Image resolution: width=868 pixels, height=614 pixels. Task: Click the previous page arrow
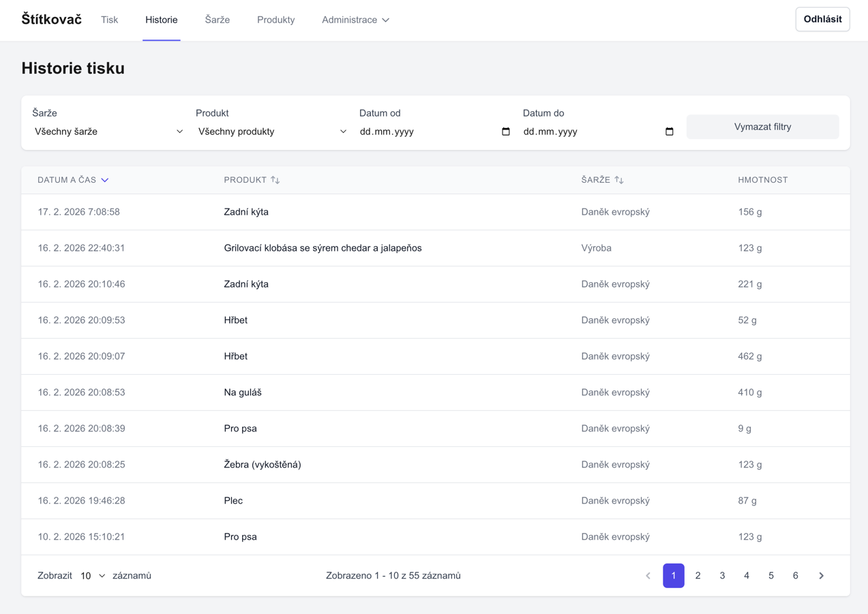pyautogui.click(x=648, y=576)
